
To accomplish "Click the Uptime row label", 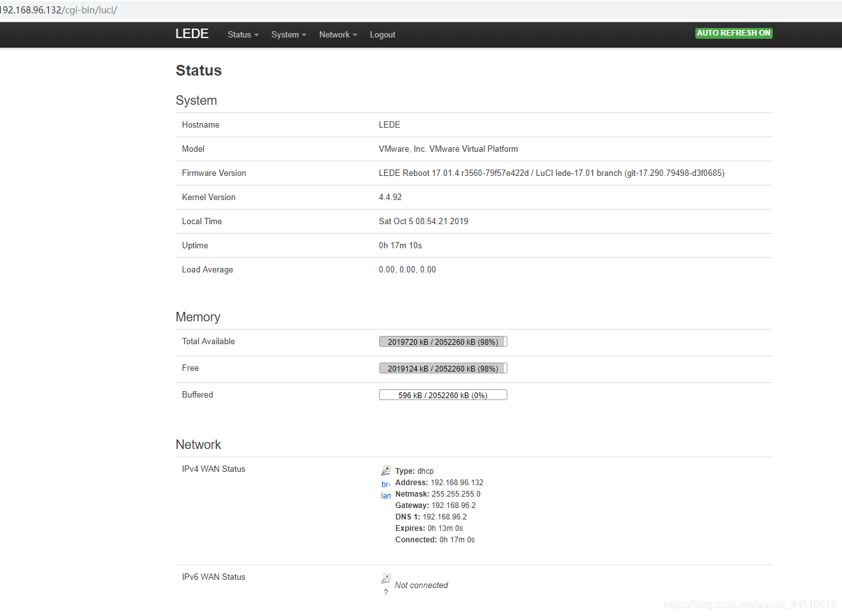I will pyautogui.click(x=195, y=246).
